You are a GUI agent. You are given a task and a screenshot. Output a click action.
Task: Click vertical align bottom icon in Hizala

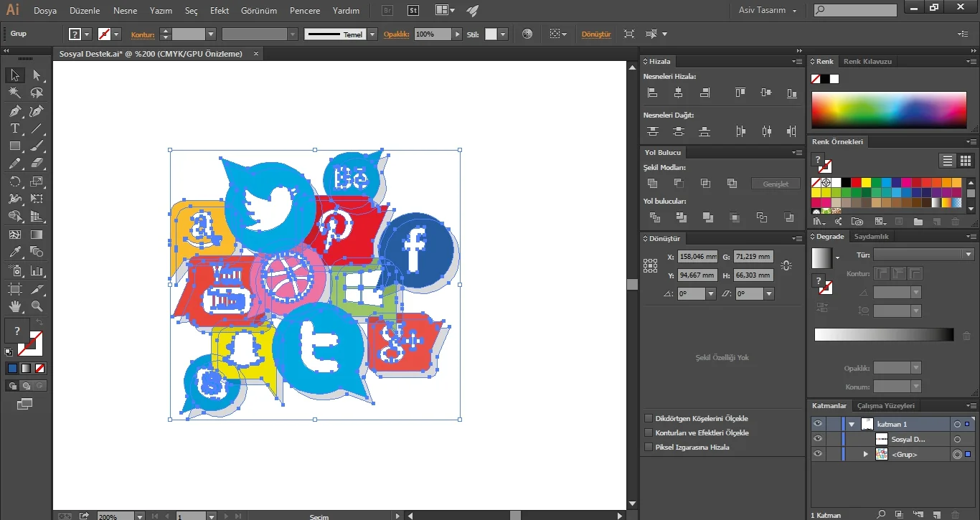pos(791,93)
